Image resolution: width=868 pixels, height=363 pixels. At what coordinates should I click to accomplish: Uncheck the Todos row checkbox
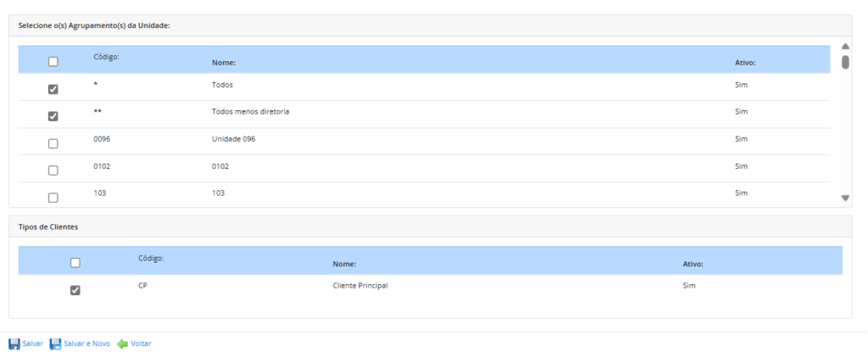click(x=53, y=89)
